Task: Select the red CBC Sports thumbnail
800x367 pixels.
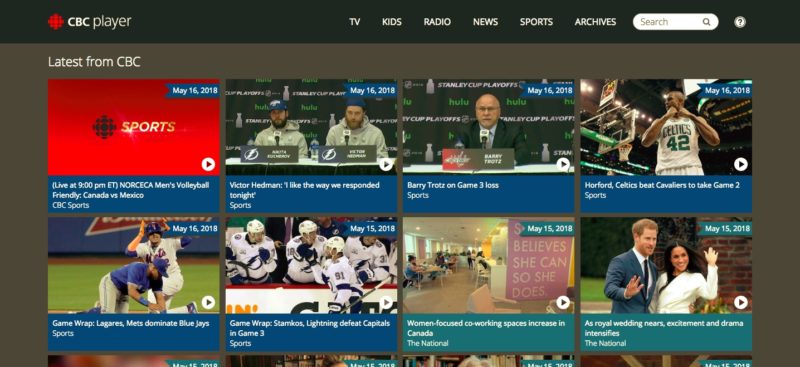Action: pyautogui.click(x=134, y=127)
